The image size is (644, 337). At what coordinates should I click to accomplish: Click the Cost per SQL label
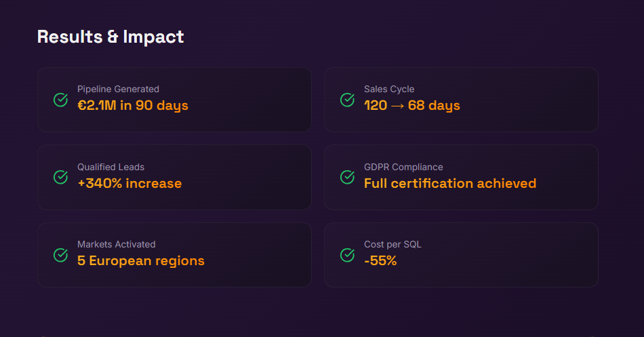pyautogui.click(x=393, y=244)
